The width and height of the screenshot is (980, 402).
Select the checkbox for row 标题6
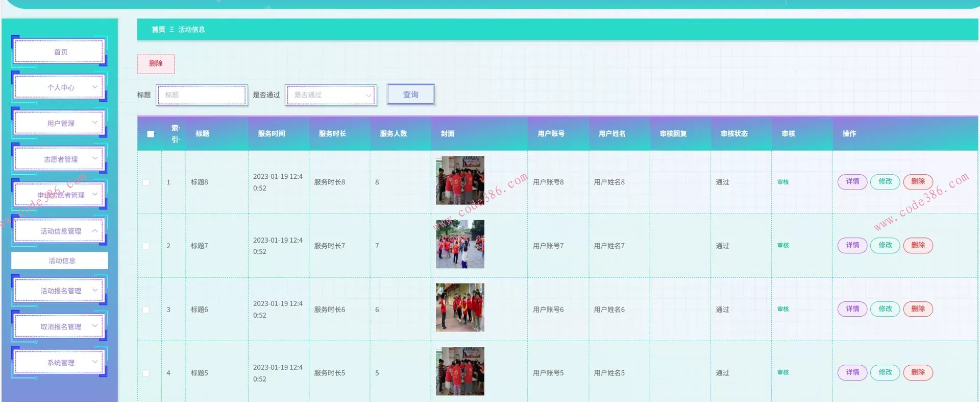[146, 310]
